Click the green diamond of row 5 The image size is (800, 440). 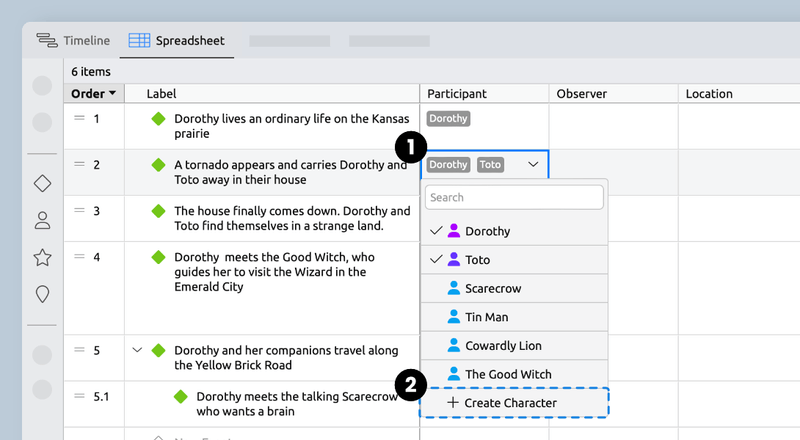[159, 351]
